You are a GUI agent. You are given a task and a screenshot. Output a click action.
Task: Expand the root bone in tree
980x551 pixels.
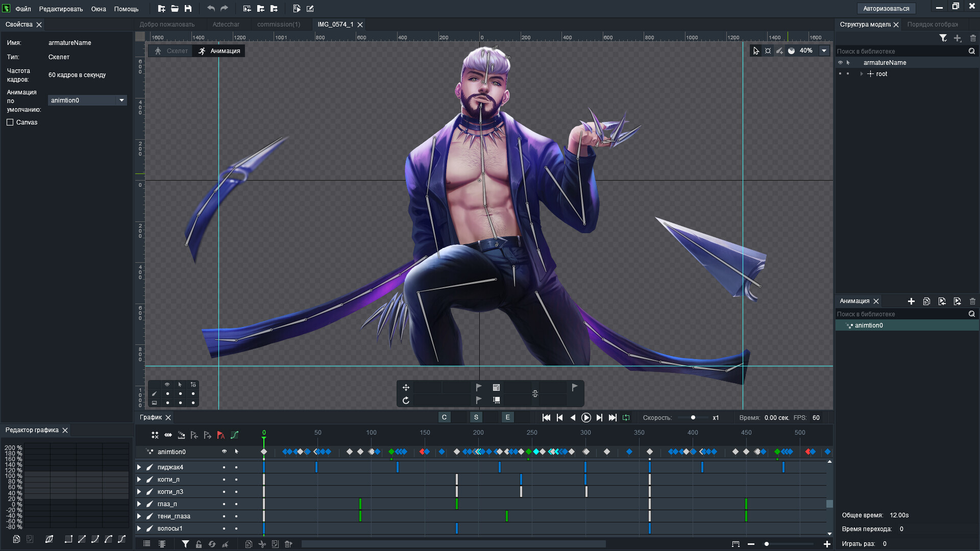point(862,74)
